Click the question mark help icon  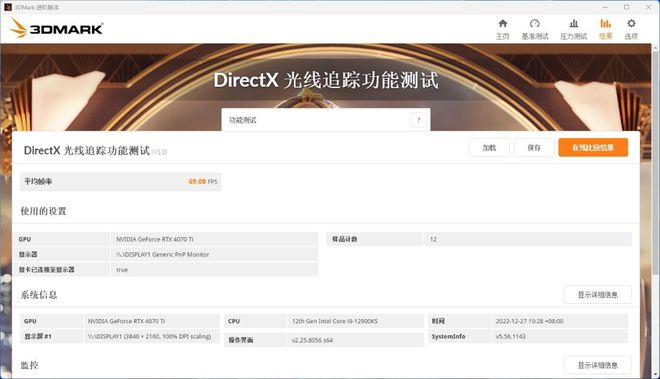pos(418,120)
